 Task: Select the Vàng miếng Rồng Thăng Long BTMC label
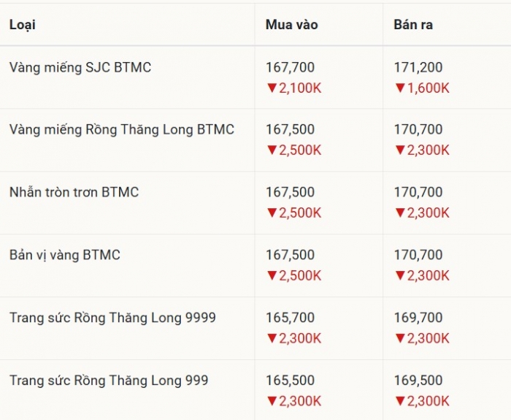(x=122, y=130)
